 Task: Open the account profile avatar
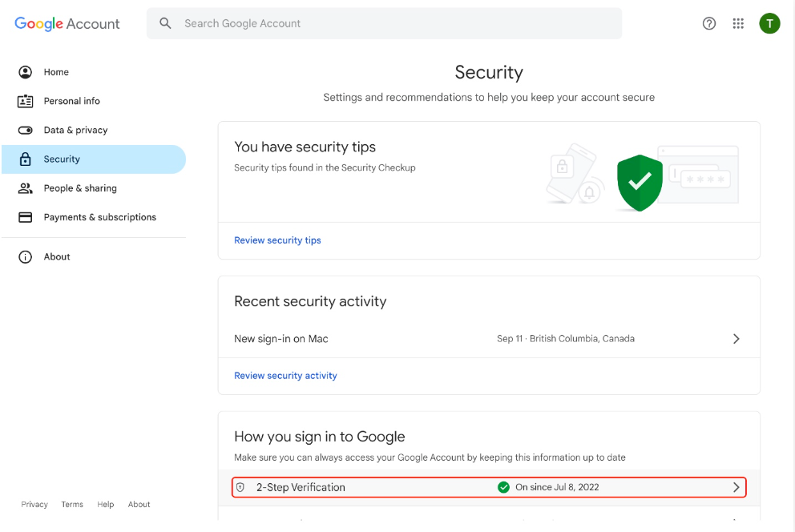pyautogui.click(x=769, y=23)
